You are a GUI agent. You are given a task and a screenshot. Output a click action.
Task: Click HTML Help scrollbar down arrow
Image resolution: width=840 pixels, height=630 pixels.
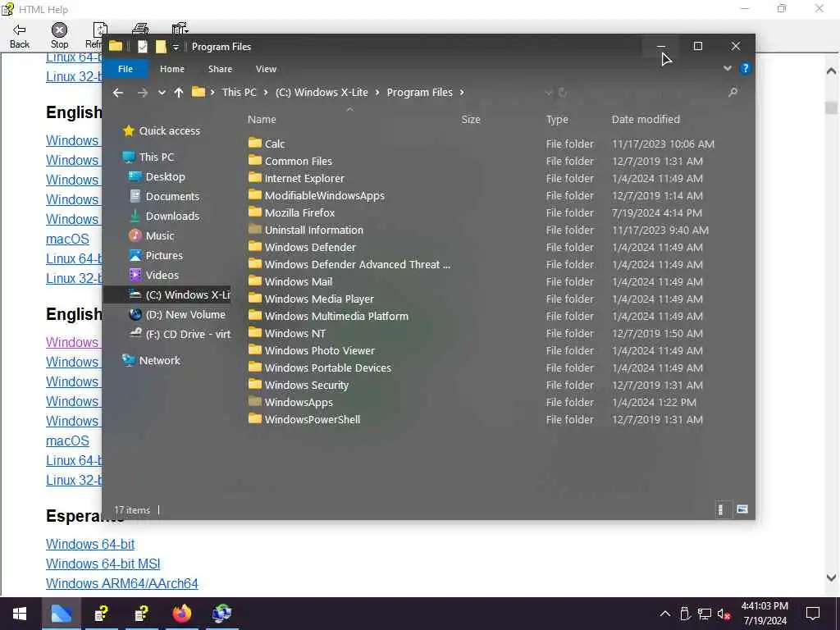(x=831, y=578)
